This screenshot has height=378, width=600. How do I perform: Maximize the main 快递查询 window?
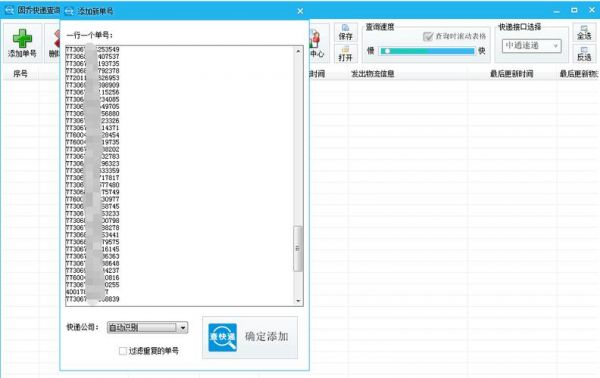click(x=574, y=10)
